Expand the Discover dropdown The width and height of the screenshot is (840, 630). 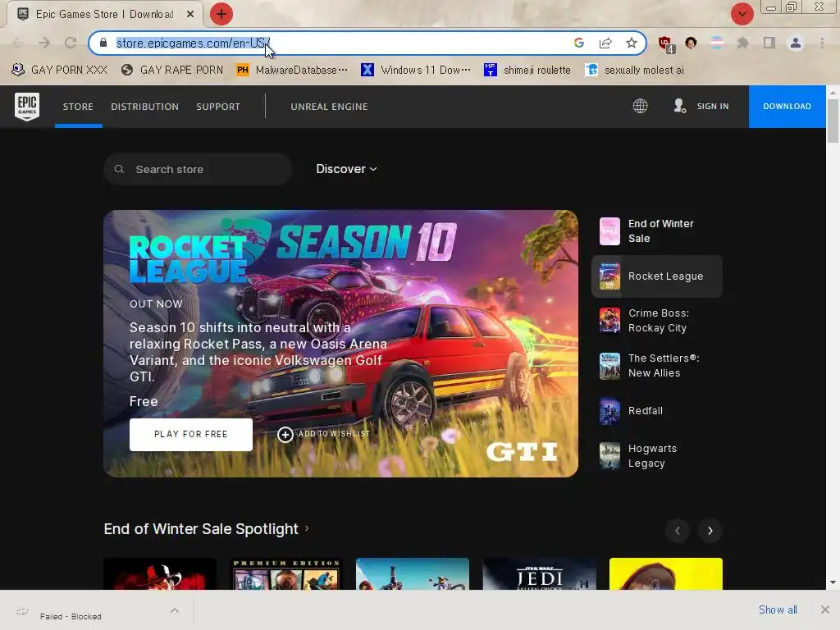pos(346,169)
